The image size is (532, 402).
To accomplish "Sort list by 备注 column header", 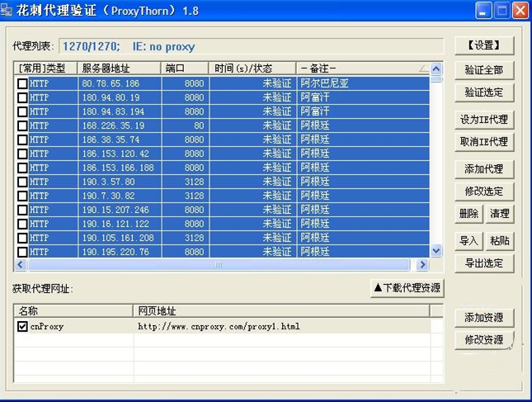I will (x=363, y=69).
